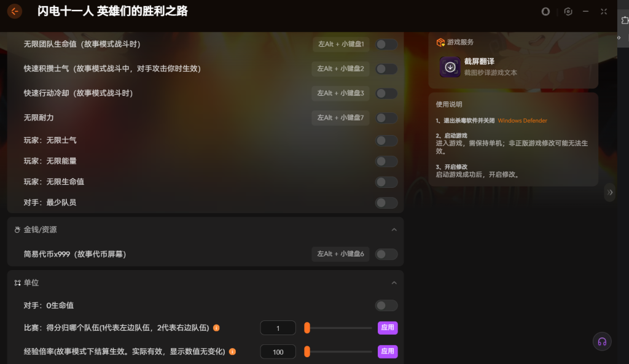
Task: Click the headset customer support icon
Action: point(602,341)
